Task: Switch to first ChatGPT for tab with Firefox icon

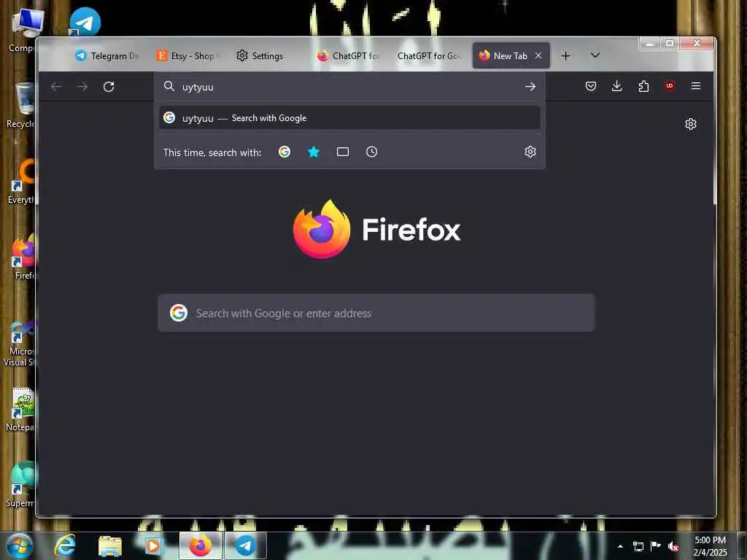Action: [x=348, y=55]
